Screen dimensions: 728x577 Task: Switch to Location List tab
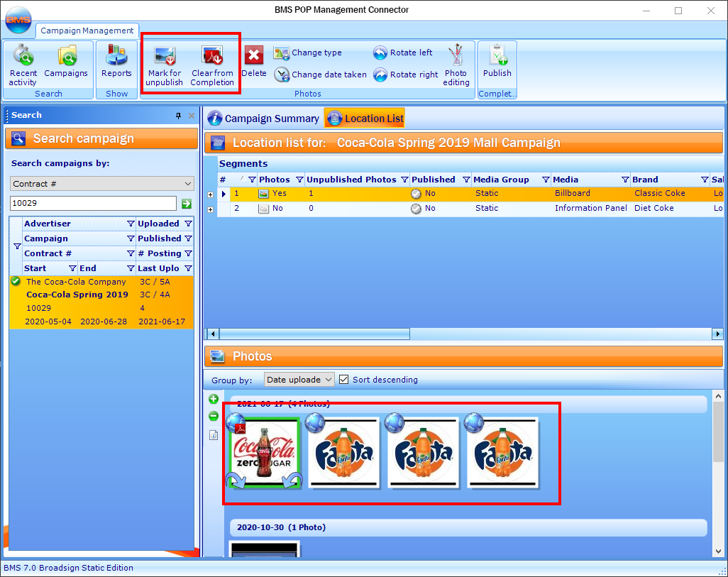tap(365, 119)
